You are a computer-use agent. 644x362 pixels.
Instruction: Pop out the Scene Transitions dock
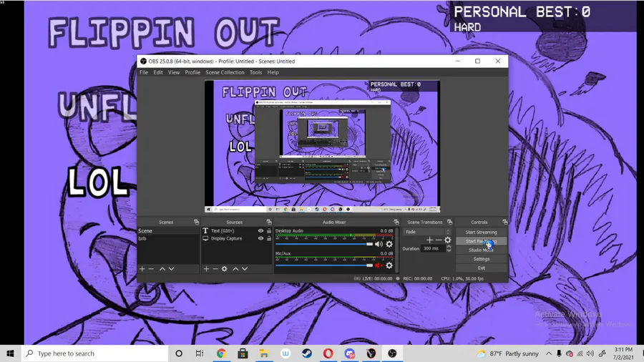[x=450, y=222]
